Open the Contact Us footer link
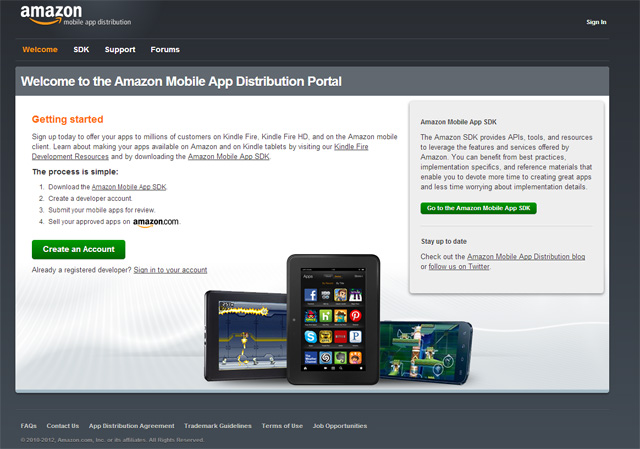 [x=62, y=426]
